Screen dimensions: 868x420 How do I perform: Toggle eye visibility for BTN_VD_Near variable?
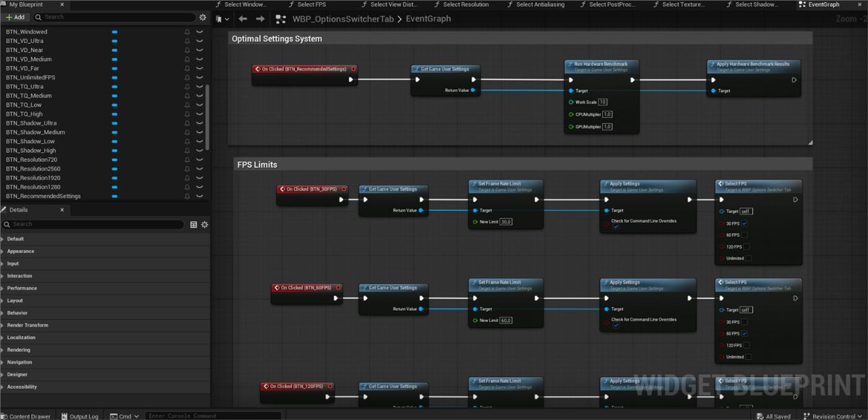coord(200,50)
